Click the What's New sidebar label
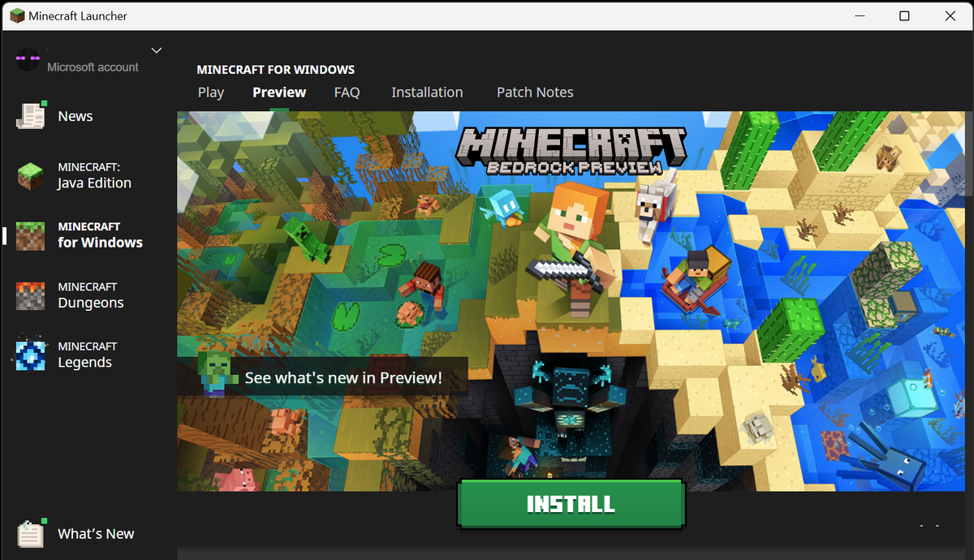This screenshot has width=974, height=560. (96, 534)
